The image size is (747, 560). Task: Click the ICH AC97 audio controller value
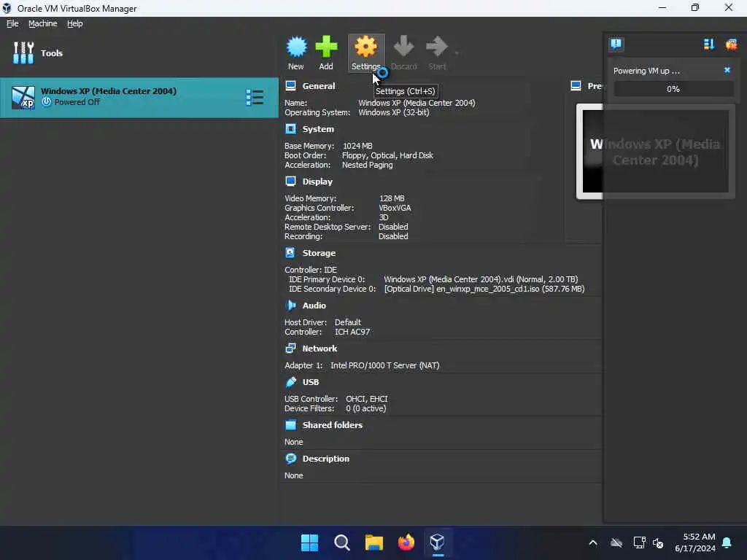pos(352,332)
